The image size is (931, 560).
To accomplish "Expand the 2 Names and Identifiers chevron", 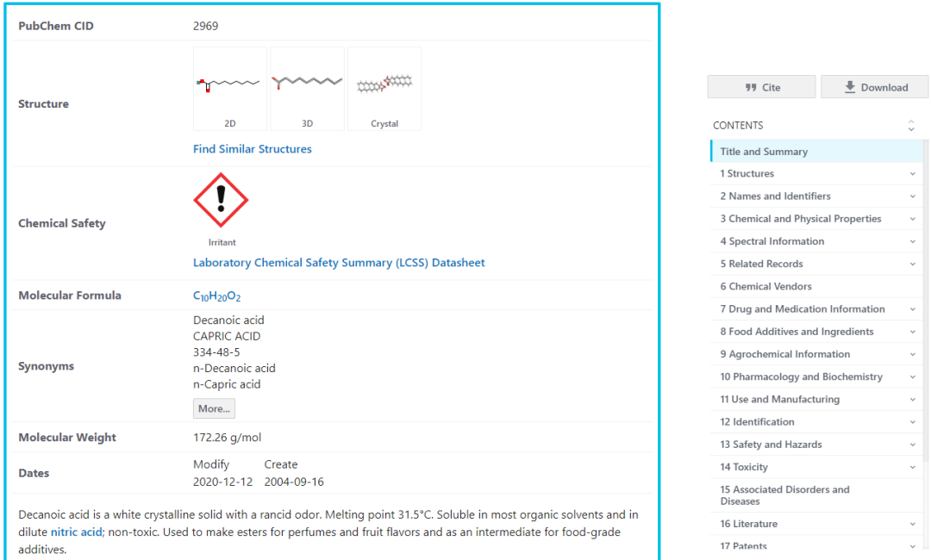I will [913, 196].
